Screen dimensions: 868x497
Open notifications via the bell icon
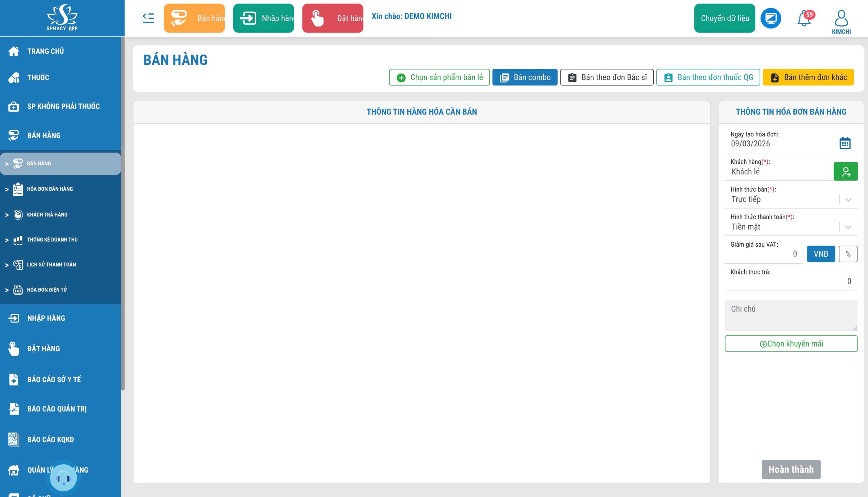pyautogui.click(x=804, y=18)
